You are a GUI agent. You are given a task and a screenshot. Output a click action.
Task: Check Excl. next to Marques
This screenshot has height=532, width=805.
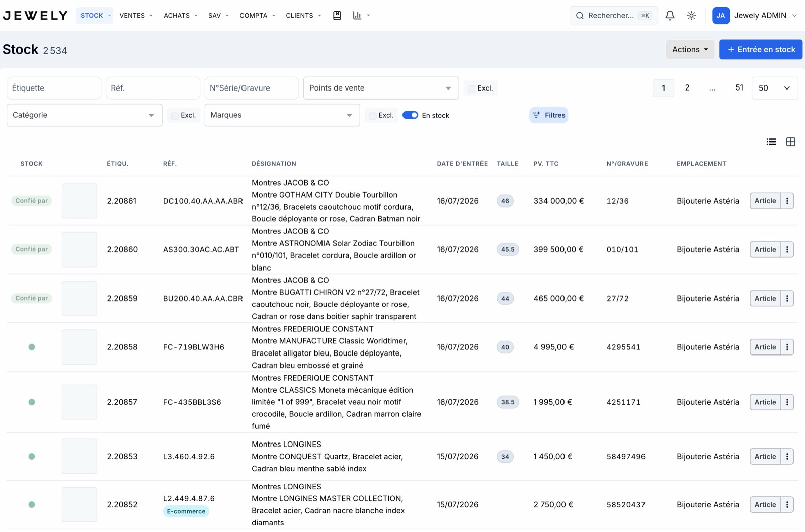(x=372, y=116)
